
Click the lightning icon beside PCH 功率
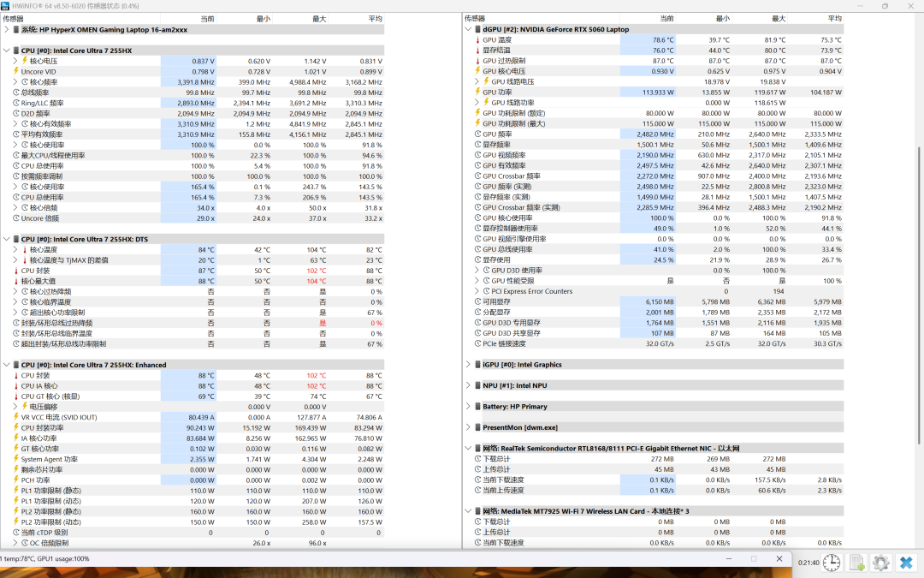[x=16, y=480]
